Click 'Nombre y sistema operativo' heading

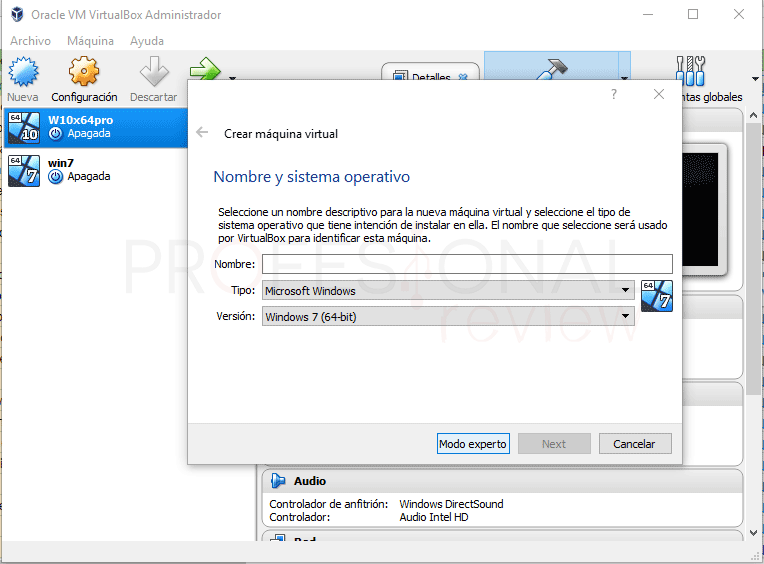click(312, 177)
